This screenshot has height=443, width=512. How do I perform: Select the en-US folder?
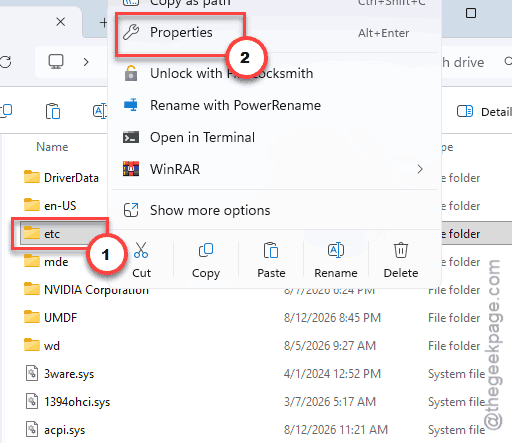(60, 206)
